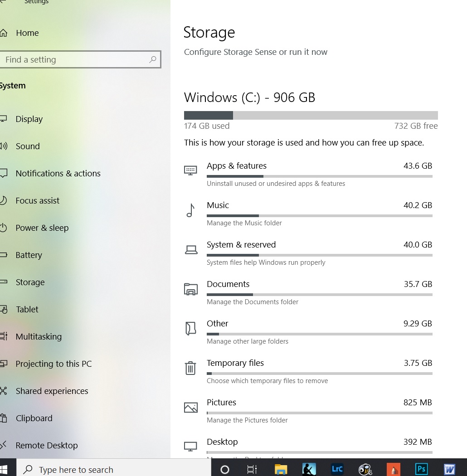Open the Documents storage category
Screen dimensions: 467x476
click(308, 293)
